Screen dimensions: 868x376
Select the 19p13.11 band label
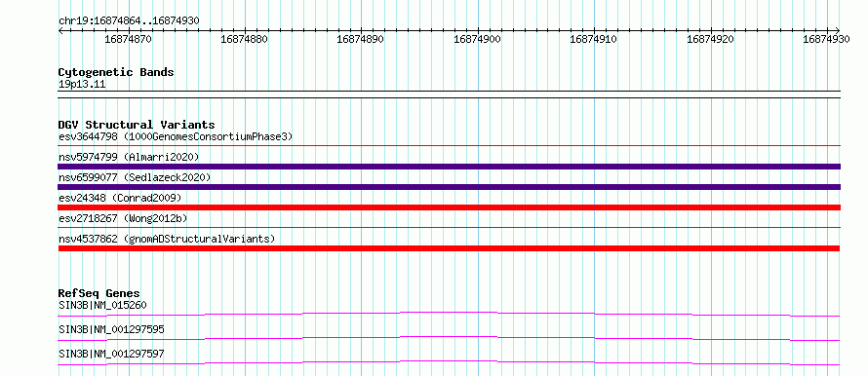click(82, 84)
